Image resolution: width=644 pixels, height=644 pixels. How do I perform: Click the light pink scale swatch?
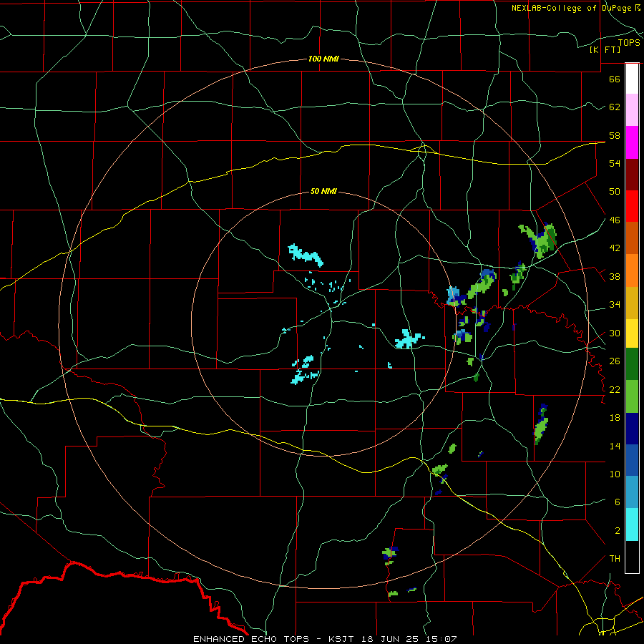click(632, 110)
